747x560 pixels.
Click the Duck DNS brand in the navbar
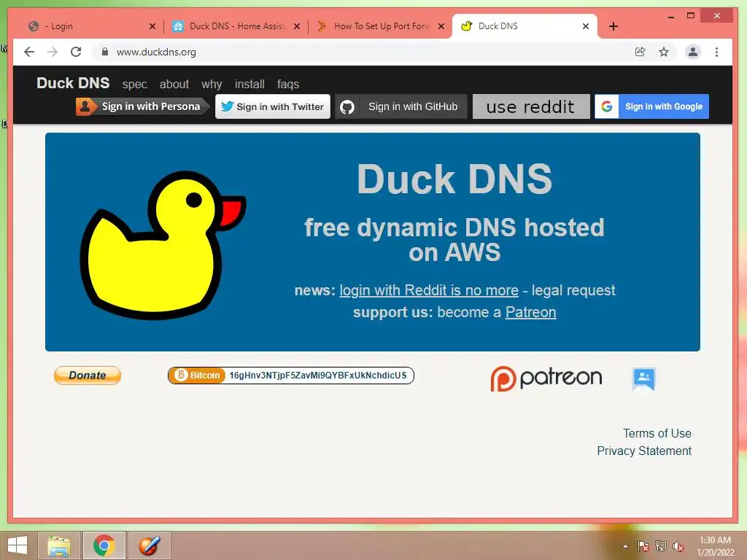[x=73, y=83]
